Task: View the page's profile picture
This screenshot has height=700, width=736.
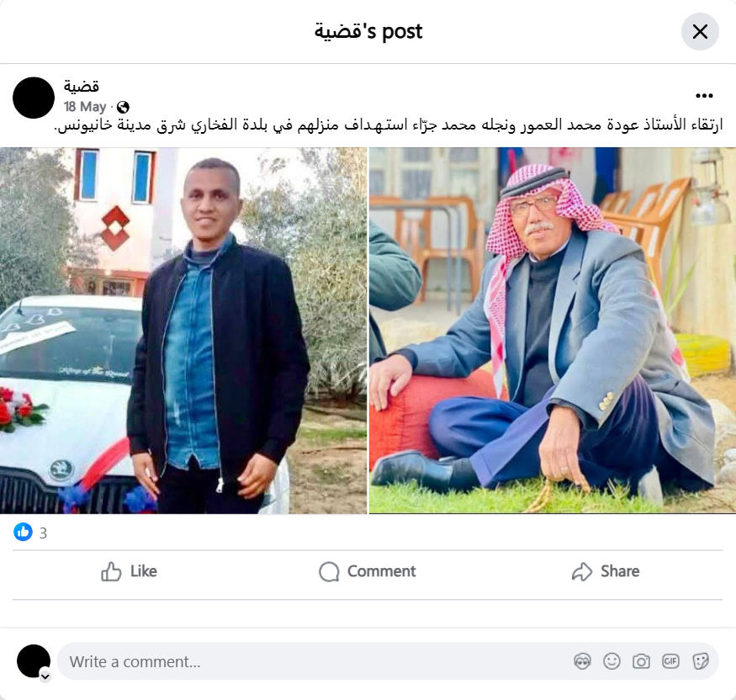Action: point(34,98)
